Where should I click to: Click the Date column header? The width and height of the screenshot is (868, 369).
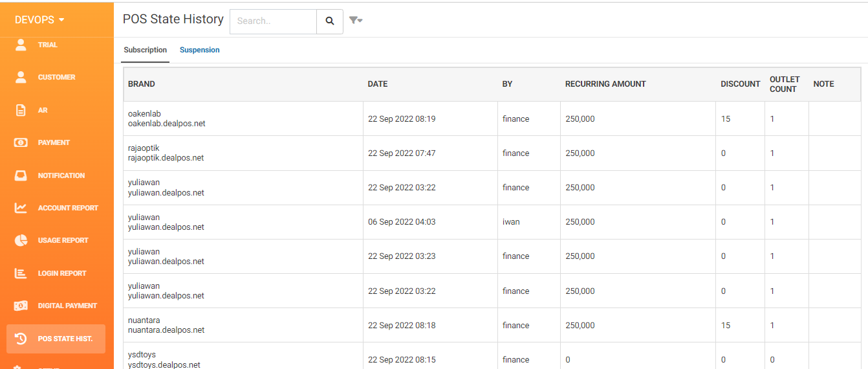[x=378, y=84]
